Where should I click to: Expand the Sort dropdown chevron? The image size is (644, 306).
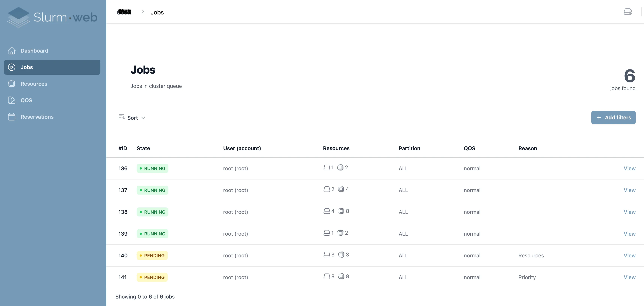coord(143,118)
